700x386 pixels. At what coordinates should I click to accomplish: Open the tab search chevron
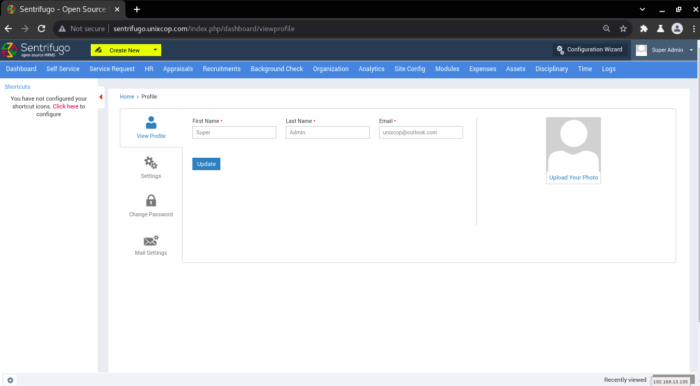(642, 9)
